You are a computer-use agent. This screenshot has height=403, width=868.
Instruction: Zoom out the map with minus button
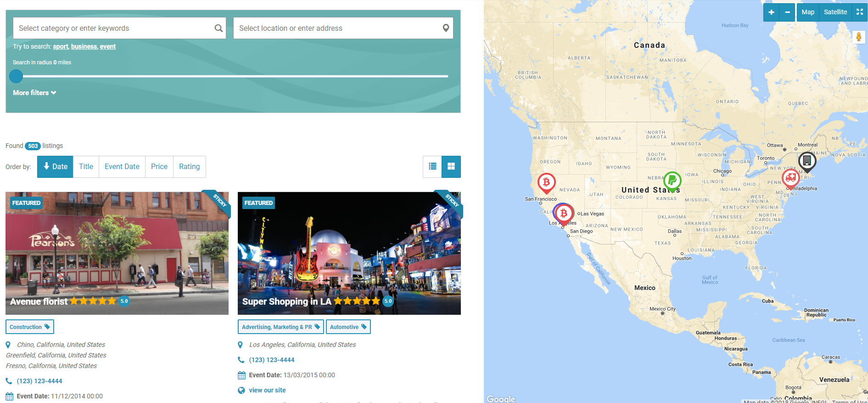787,12
